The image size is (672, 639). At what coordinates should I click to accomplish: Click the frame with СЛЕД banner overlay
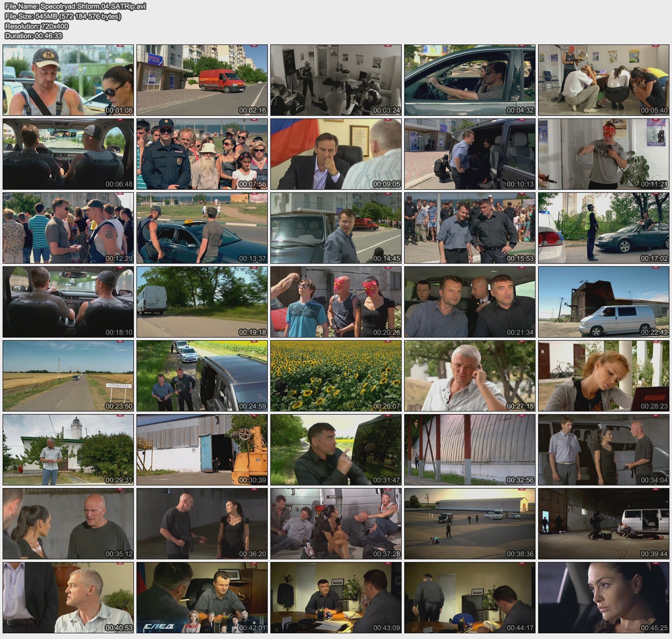pyautogui.click(x=202, y=598)
